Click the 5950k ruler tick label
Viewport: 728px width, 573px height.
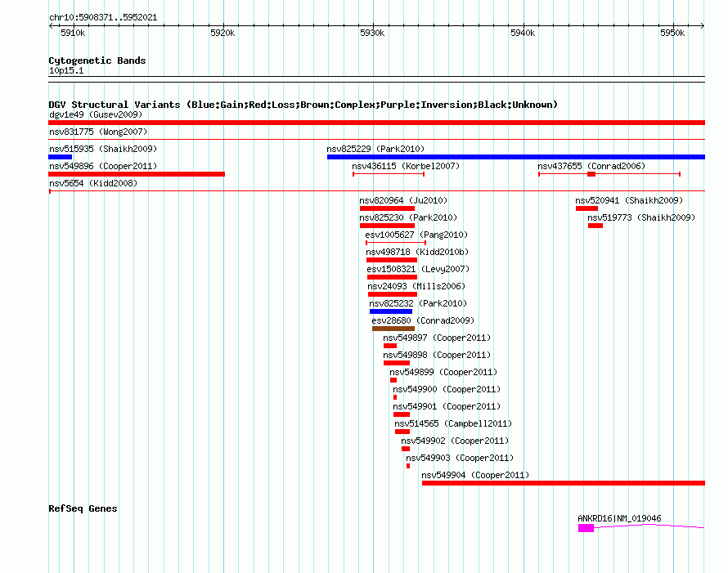pyautogui.click(x=672, y=33)
